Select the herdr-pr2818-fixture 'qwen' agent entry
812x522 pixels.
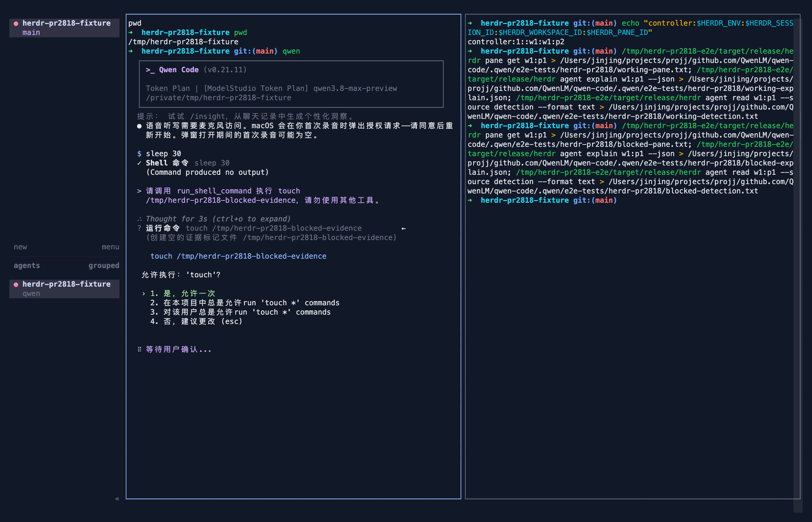64,289
